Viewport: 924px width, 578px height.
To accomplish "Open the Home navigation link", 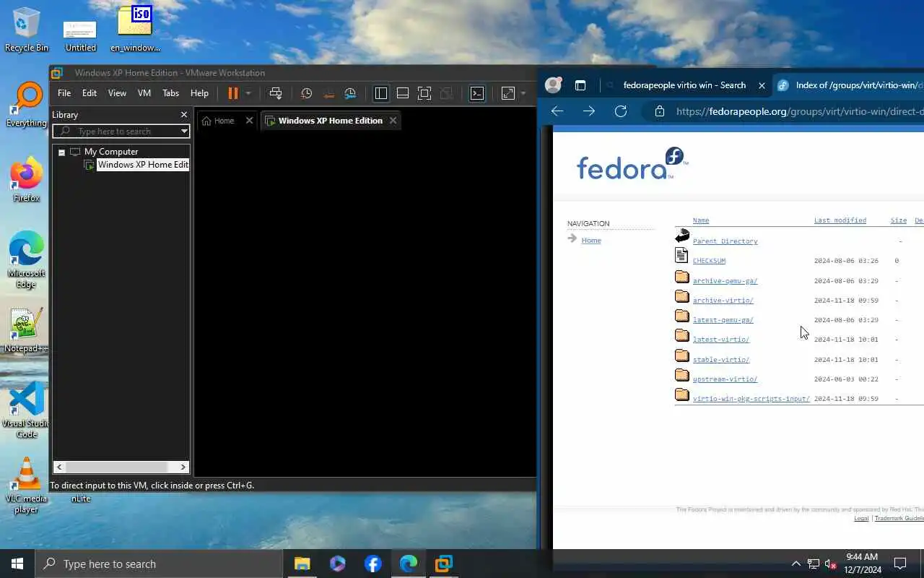I will [x=591, y=241].
